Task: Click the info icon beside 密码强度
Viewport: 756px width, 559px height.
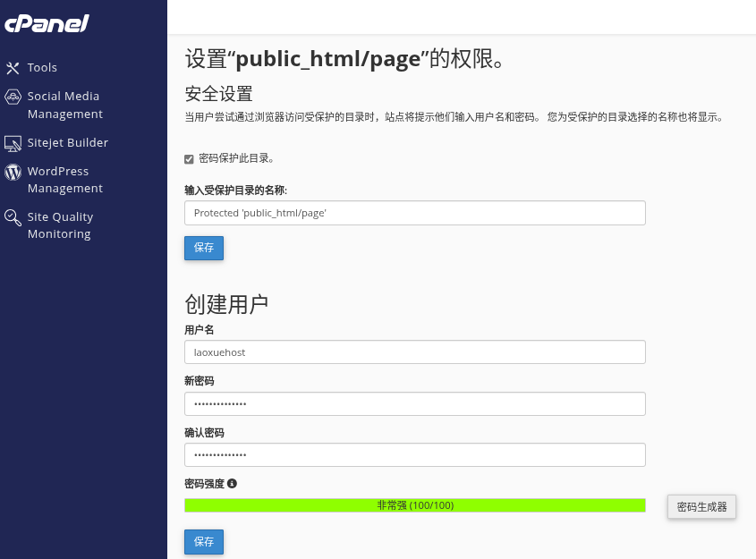Action: (x=232, y=484)
